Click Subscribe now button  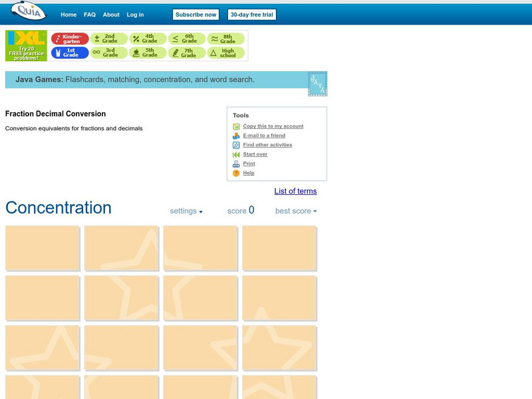pos(196,15)
